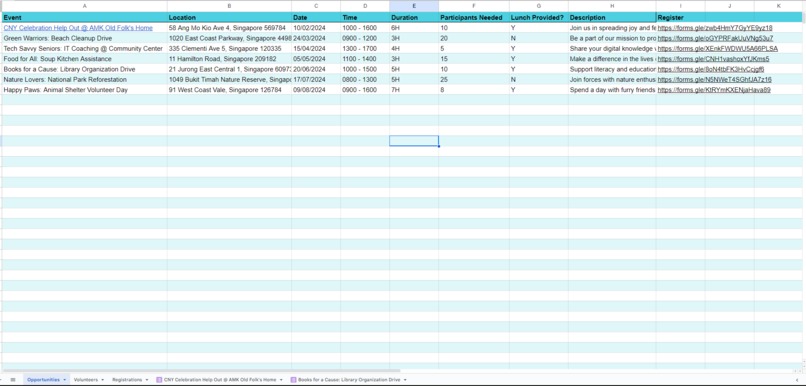The width and height of the screenshot is (806, 386).
Task: Click the Description header cell
Action: 612,17
